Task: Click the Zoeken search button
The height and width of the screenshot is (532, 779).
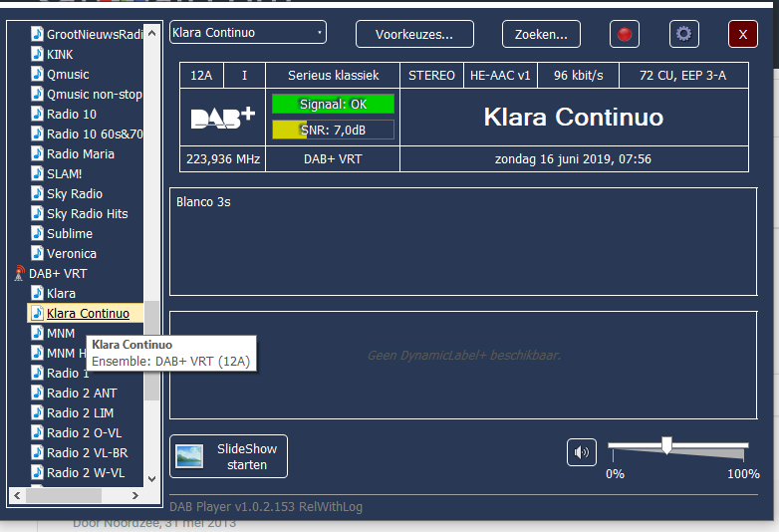Action: coord(541,34)
